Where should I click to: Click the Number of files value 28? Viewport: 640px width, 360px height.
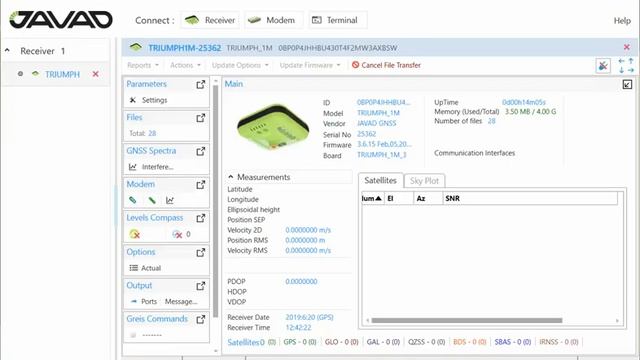click(x=491, y=121)
